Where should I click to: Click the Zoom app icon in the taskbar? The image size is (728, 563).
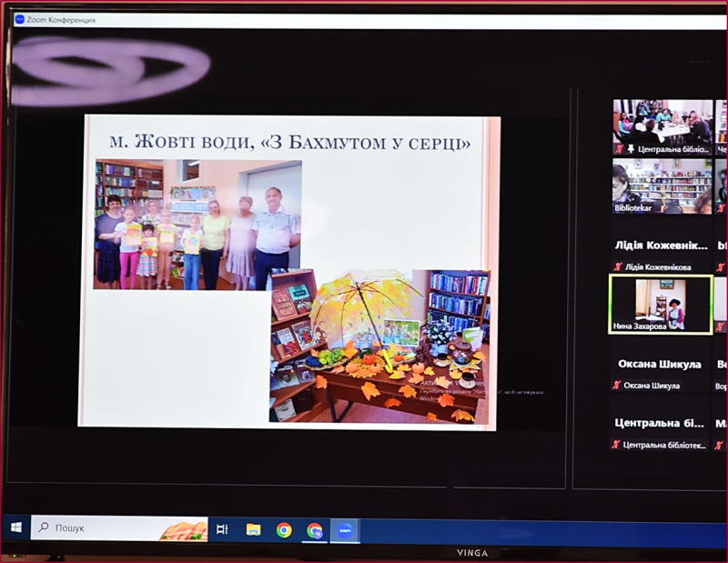346,530
